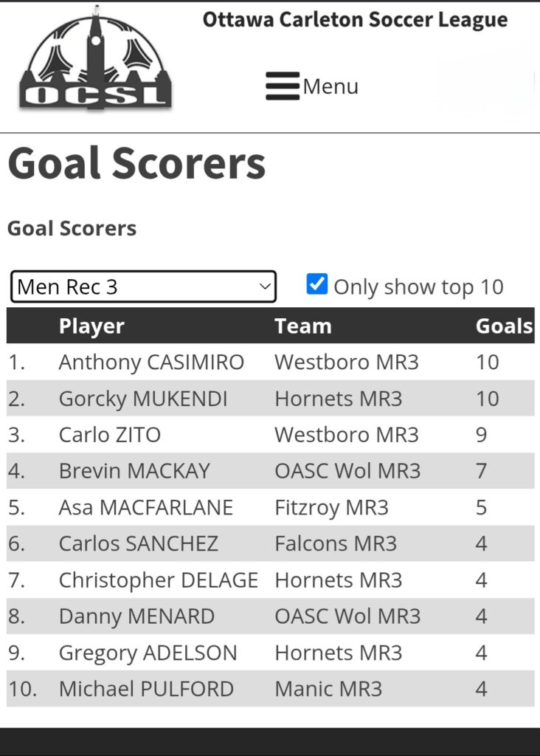Select Gregory ADELSON player name
The height and width of the screenshot is (756, 540).
coord(148,653)
